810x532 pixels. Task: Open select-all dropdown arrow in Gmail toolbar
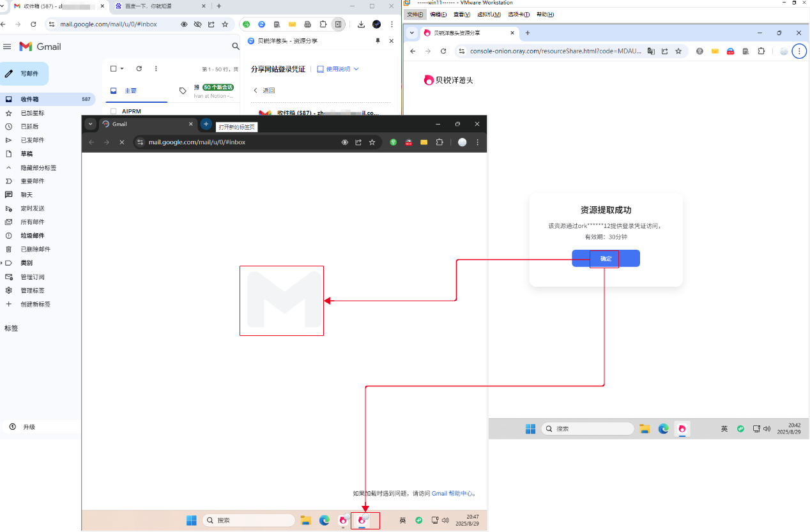[122, 68]
